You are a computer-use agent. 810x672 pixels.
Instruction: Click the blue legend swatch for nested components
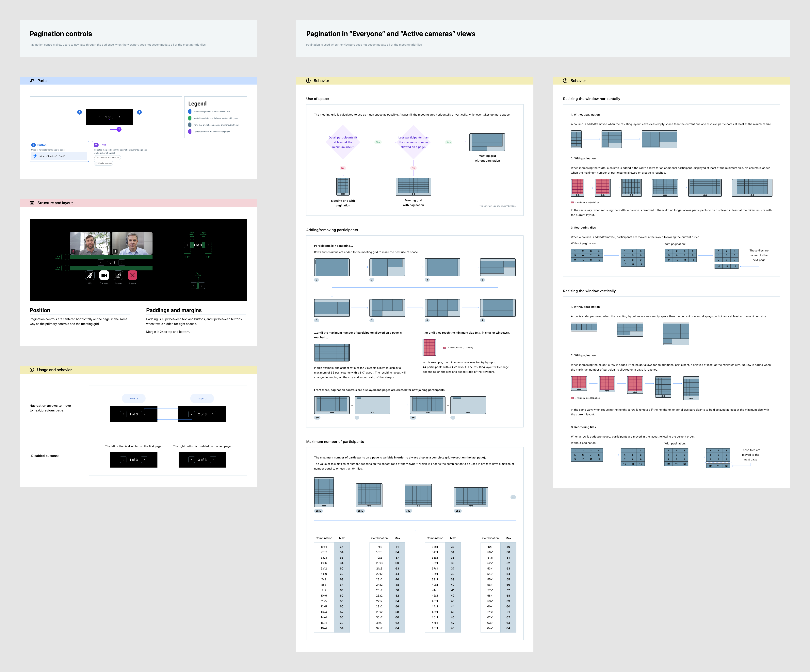[190, 111]
